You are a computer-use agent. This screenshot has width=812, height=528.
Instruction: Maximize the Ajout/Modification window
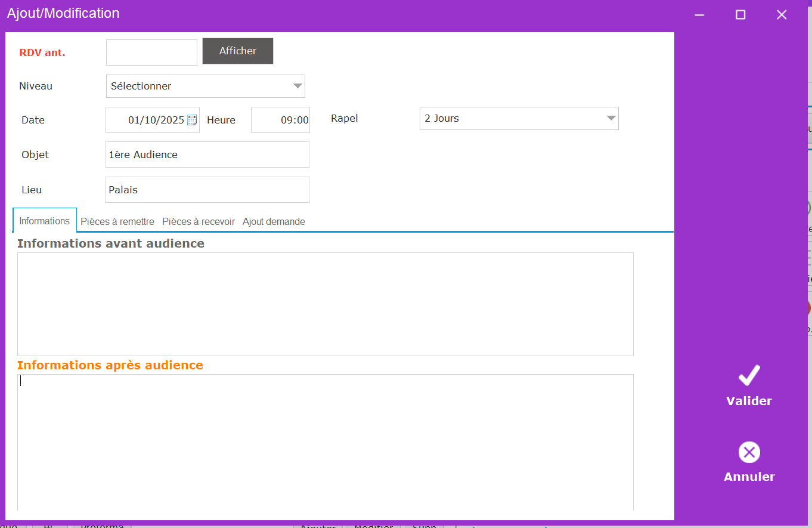tap(740, 15)
